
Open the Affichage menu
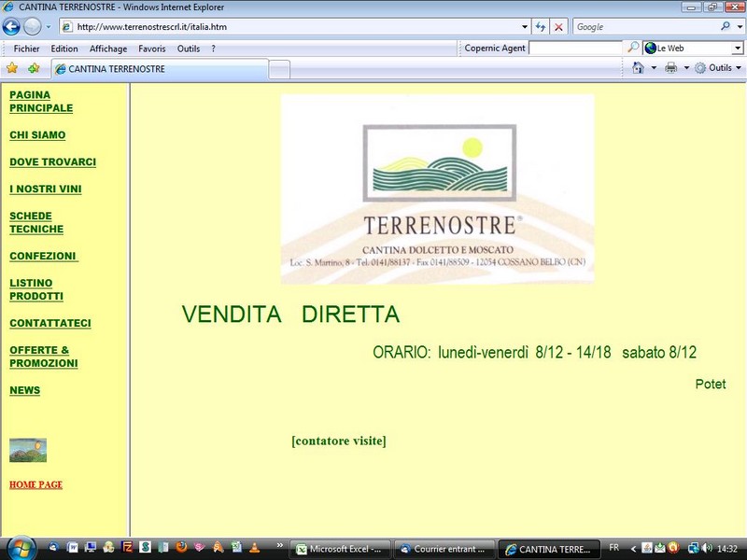point(108,49)
